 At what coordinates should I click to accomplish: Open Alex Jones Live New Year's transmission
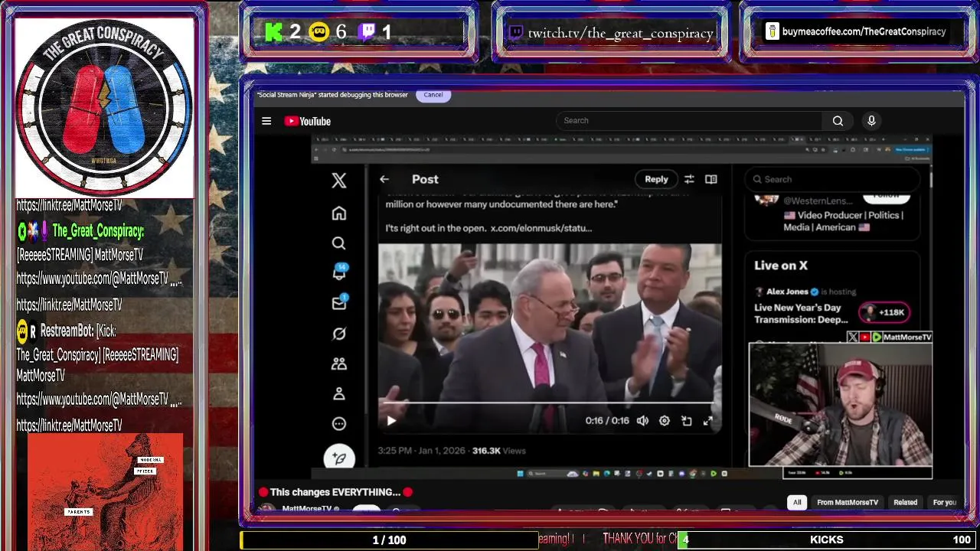pos(801,314)
